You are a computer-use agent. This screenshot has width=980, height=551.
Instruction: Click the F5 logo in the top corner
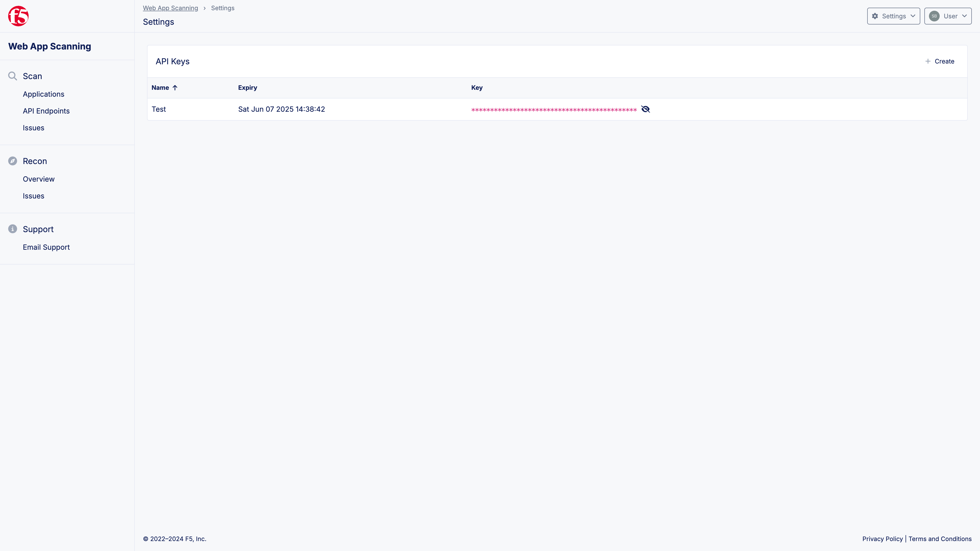click(18, 16)
